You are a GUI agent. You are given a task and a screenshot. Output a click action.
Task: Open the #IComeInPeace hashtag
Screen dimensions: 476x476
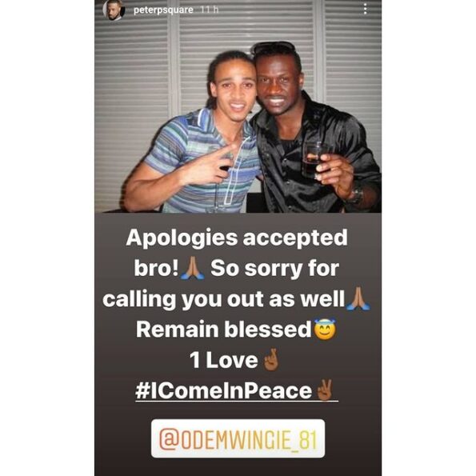click(224, 390)
